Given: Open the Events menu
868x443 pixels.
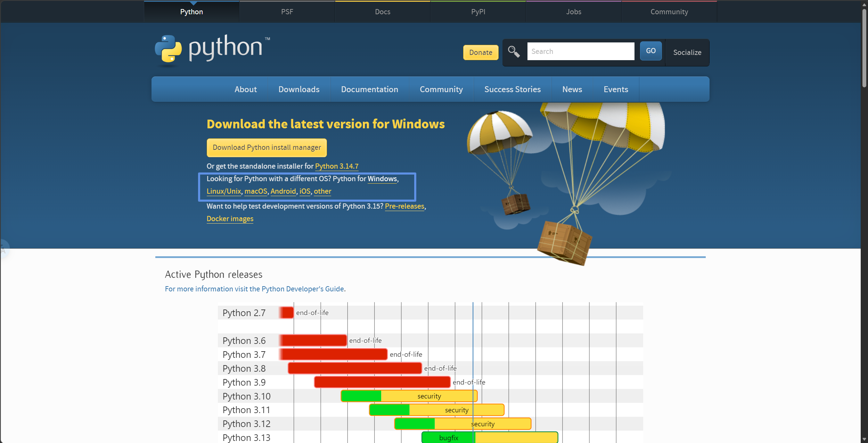Looking at the screenshot, I should coord(616,89).
